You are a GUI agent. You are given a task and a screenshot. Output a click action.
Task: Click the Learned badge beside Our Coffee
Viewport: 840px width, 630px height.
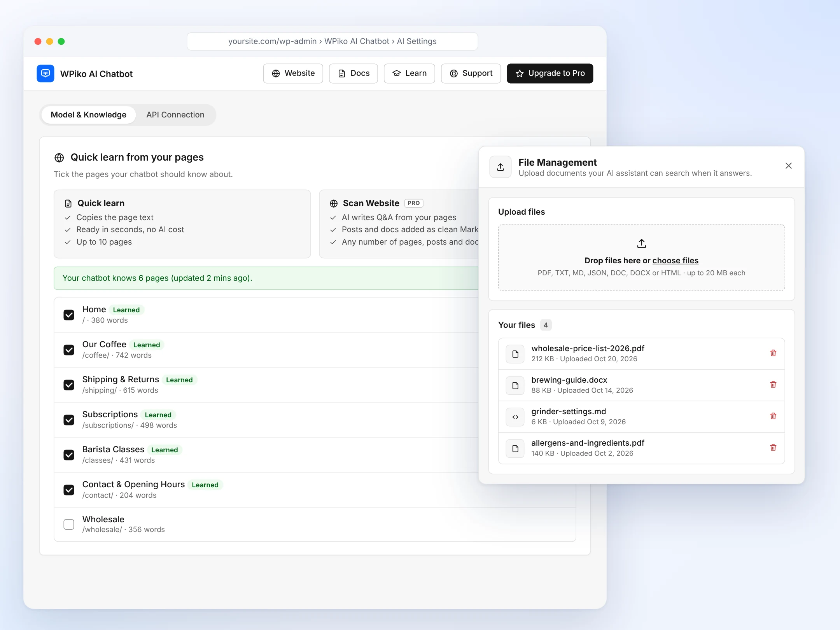coord(147,345)
